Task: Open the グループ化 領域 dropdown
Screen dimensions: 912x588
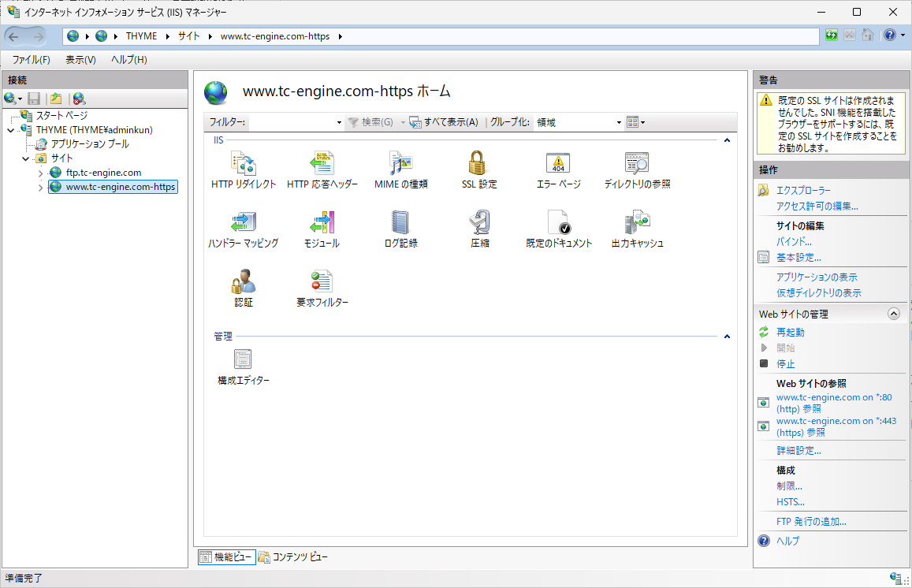Action: click(619, 122)
